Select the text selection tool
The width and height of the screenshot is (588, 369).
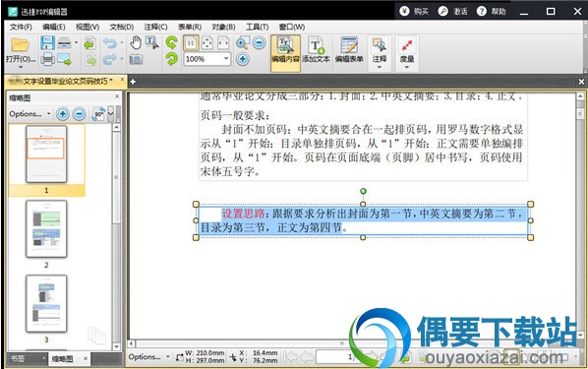pos(151,42)
